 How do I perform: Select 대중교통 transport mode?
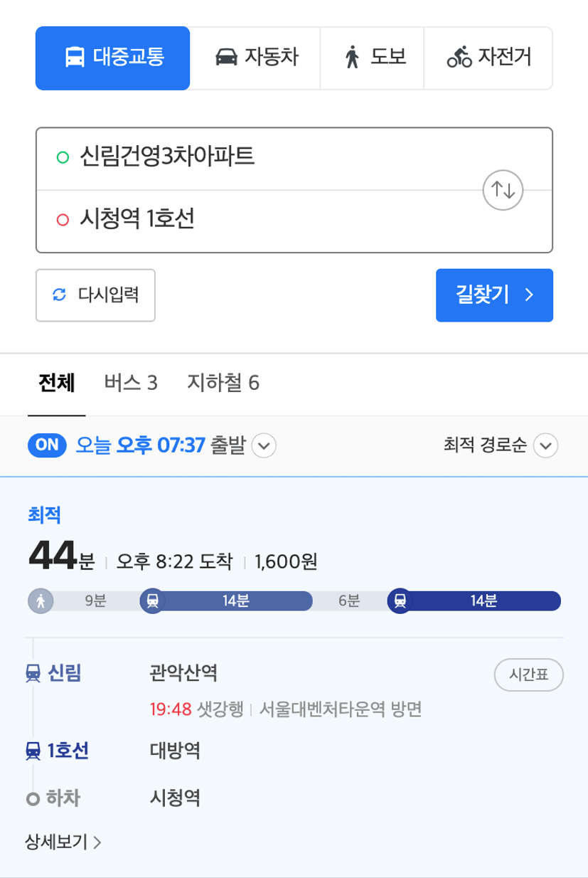click(x=112, y=58)
